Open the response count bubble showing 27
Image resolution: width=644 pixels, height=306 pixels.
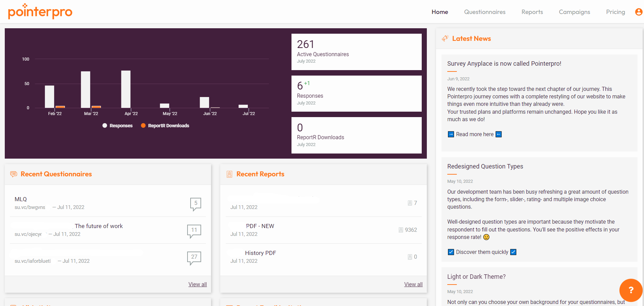point(194,258)
